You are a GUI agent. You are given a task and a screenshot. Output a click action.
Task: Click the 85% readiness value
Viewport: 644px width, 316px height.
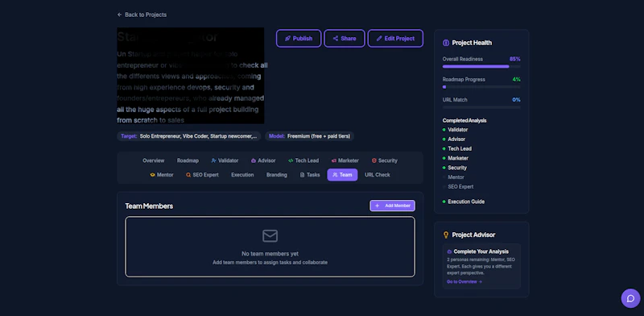tap(515, 59)
